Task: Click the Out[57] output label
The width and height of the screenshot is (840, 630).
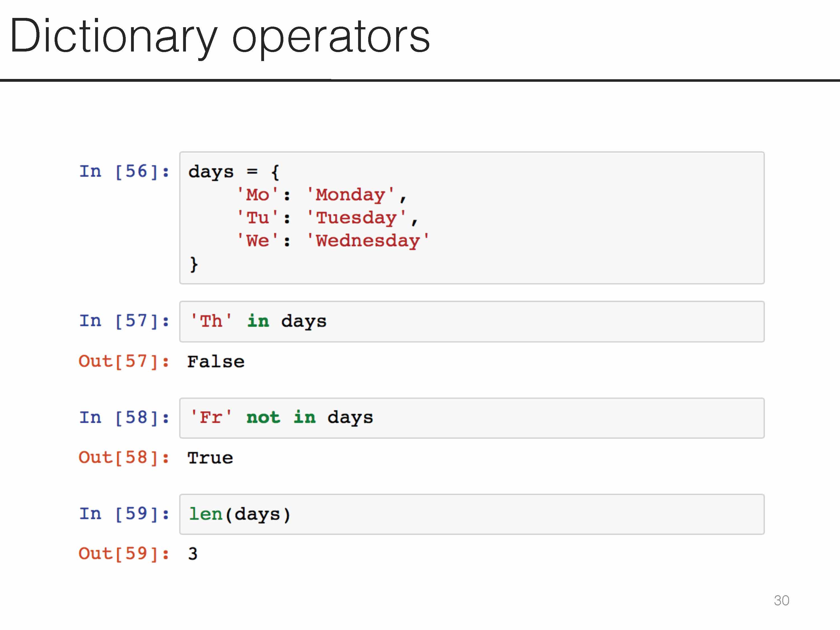Action: 124,361
